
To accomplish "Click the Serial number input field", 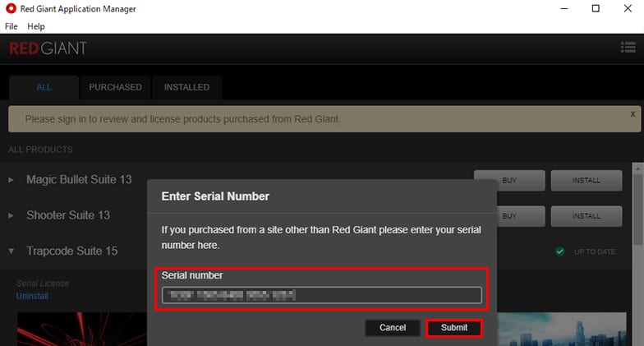I will [x=322, y=295].
